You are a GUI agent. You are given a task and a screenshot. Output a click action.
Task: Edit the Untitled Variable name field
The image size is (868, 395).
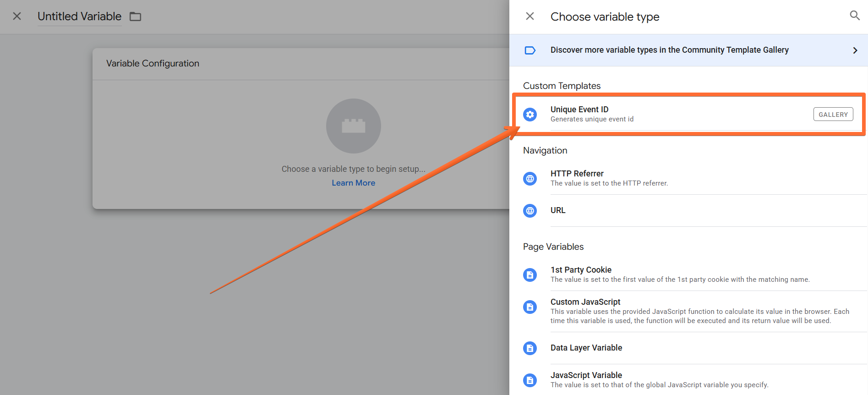coord(79,16)
